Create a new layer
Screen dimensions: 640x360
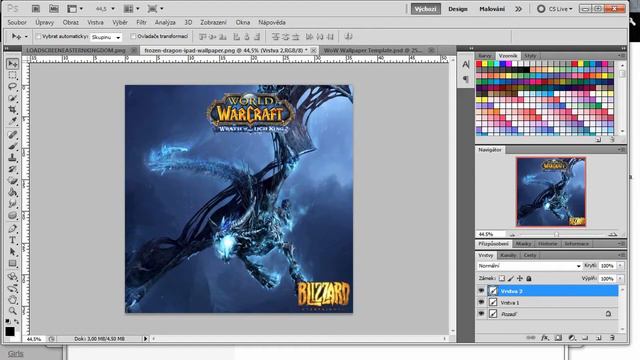coord(599,338)
